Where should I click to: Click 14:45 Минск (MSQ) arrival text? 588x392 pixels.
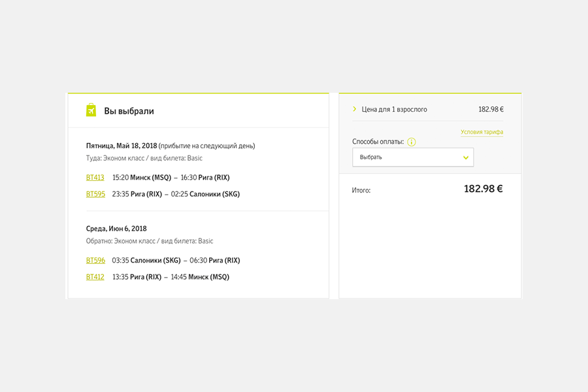pyautogui.click(x=200, y=277)
